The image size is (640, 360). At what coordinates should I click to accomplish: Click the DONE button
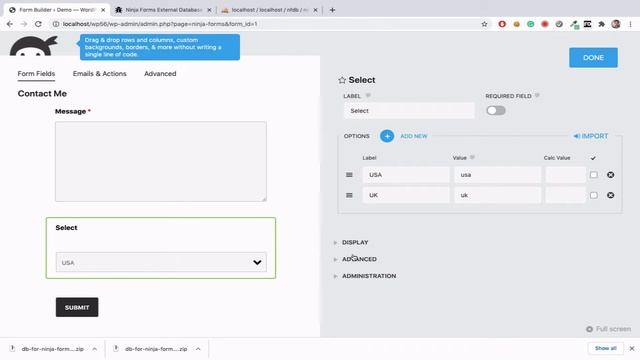(593, 58)
